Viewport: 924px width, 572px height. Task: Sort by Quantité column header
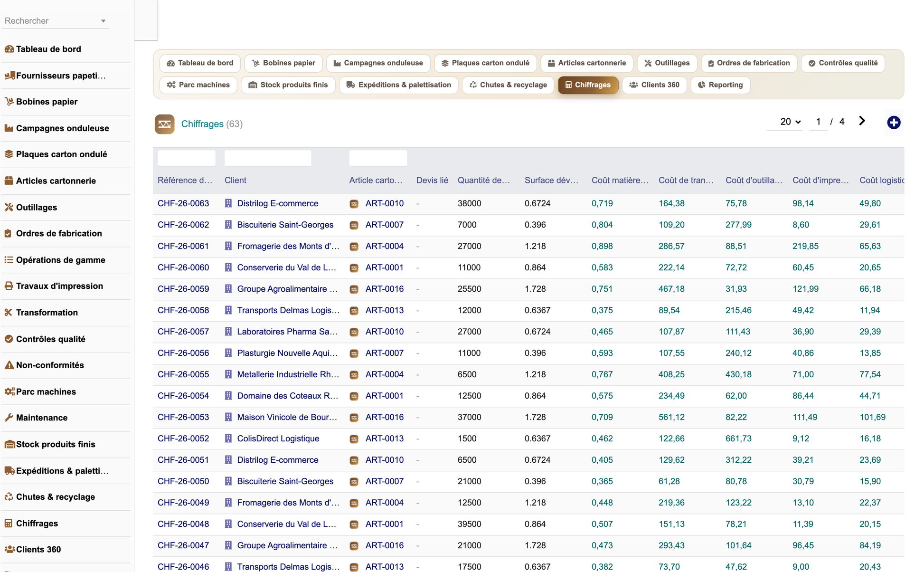(483, 181)
